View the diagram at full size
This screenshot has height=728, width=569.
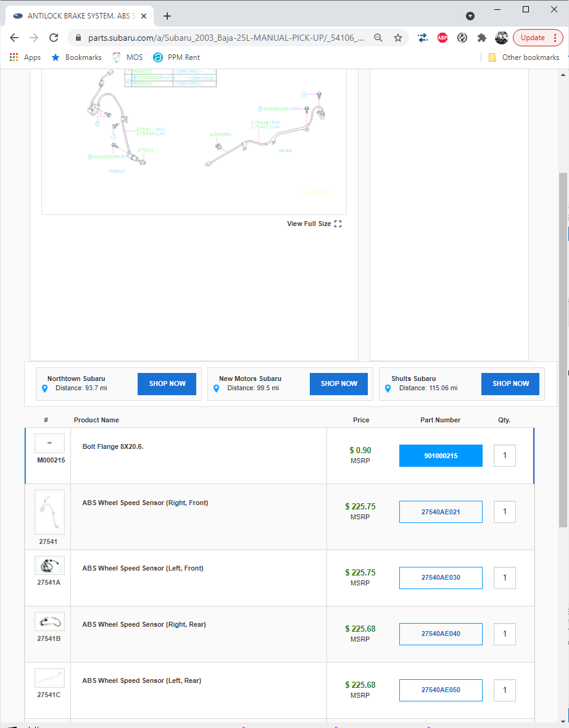click(x=314, y=224)
